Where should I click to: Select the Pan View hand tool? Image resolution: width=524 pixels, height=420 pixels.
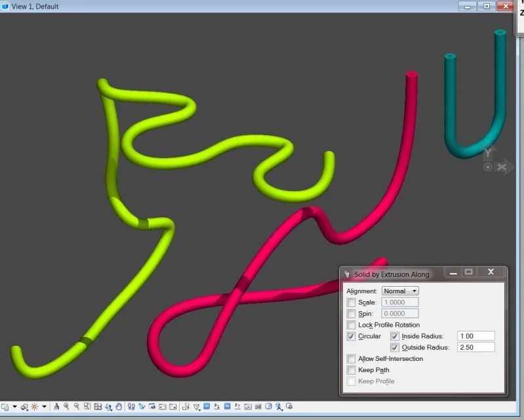point(119,407)
